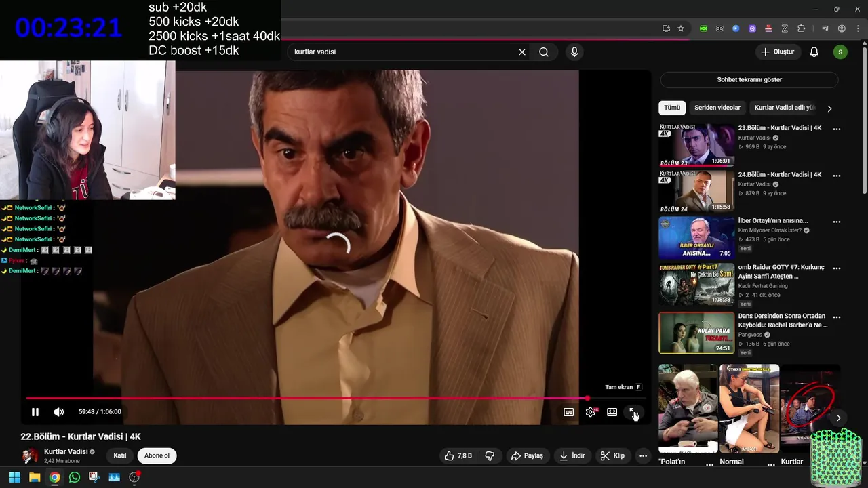Select the Seriden videolar chip
This screenshot has height=488, width=868.
717,108
